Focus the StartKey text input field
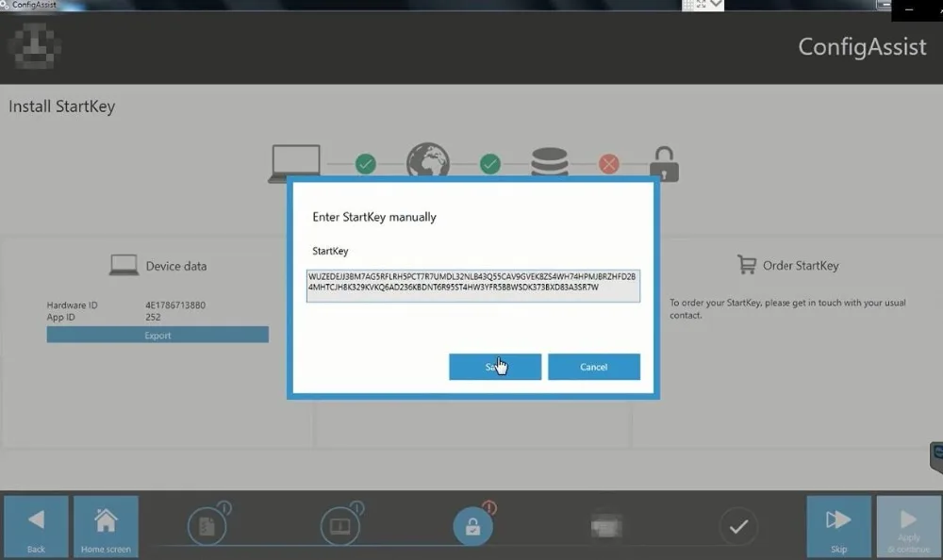 coord(472,286)
